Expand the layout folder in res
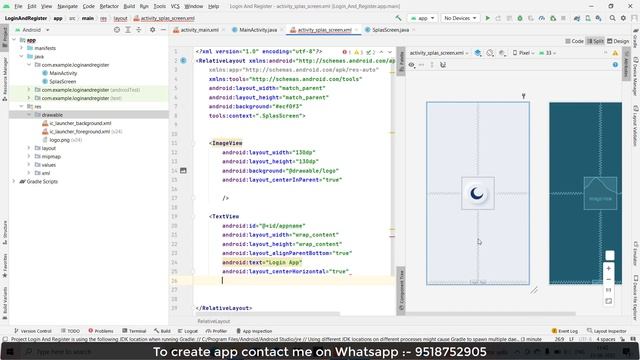640x360 pixels. point(29,148)
